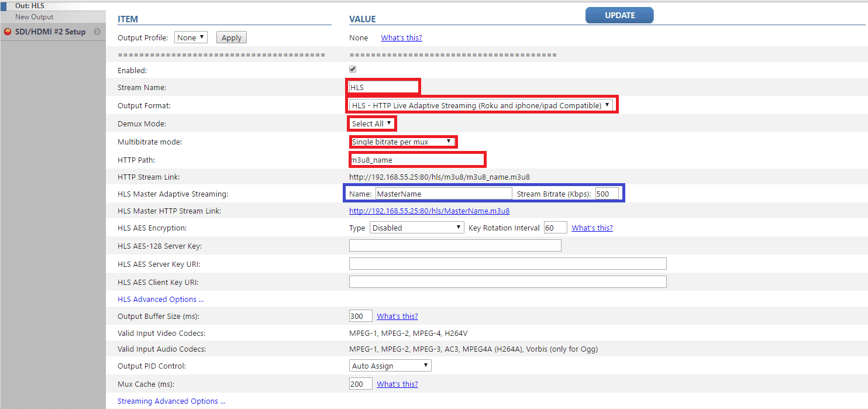Screen dimensions: 868x409
Task: Click the HLS AES-128 Server Key field
Action: point(455,246)
